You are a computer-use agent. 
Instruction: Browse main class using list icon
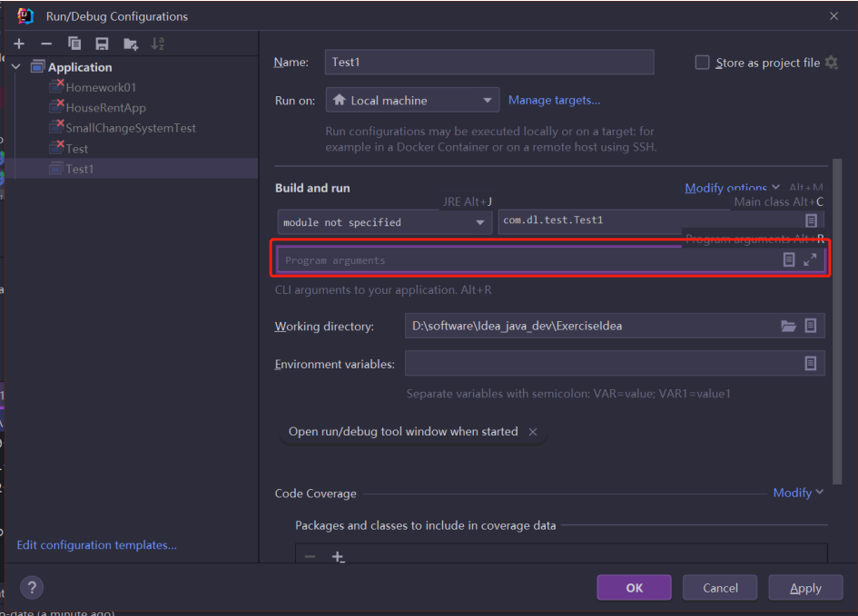pos(811,220)
